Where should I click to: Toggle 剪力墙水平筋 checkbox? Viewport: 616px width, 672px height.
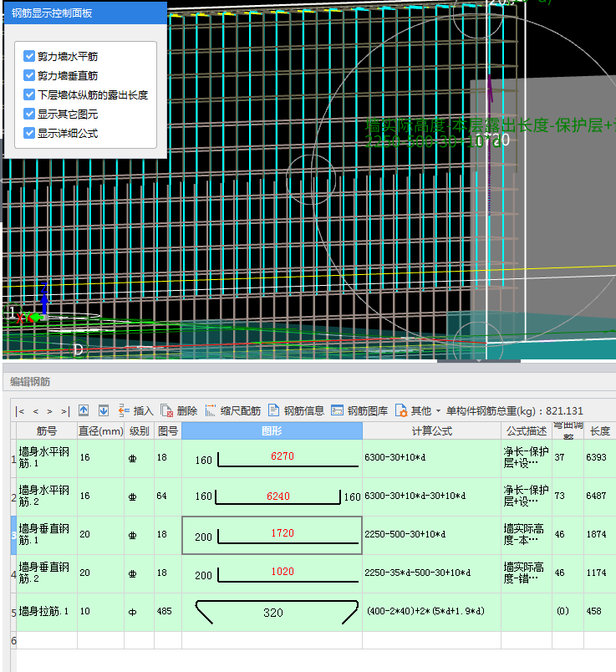[29, 56]
